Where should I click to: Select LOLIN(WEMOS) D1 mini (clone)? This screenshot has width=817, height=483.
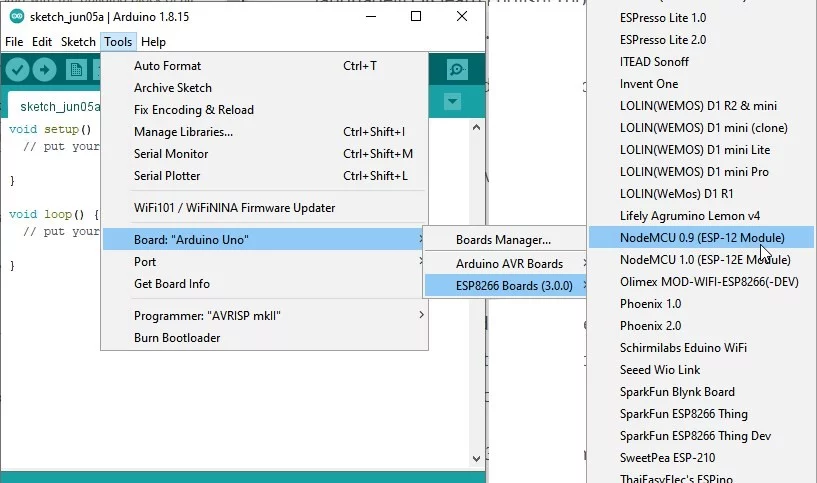[x=701, y=128]
